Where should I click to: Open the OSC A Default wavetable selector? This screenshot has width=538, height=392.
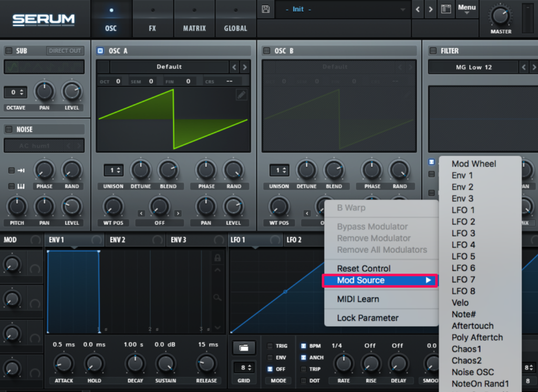pyautogui.click(x=169, y=67)
